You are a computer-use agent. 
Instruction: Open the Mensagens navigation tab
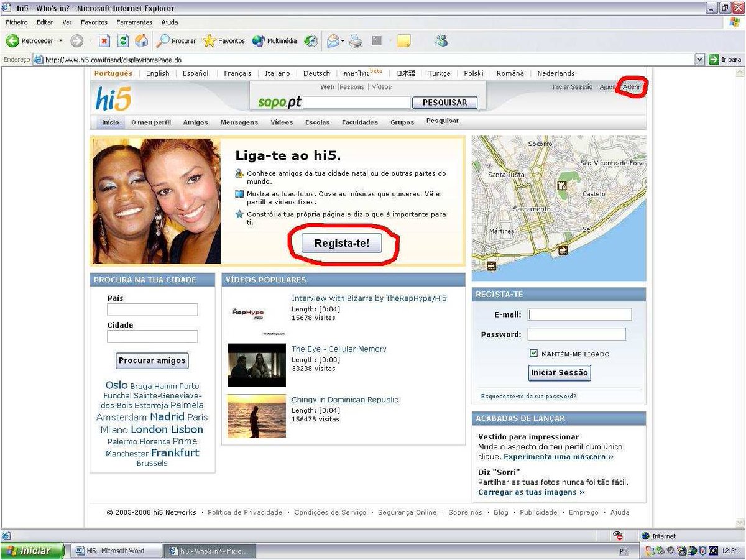tap(239, 122)
